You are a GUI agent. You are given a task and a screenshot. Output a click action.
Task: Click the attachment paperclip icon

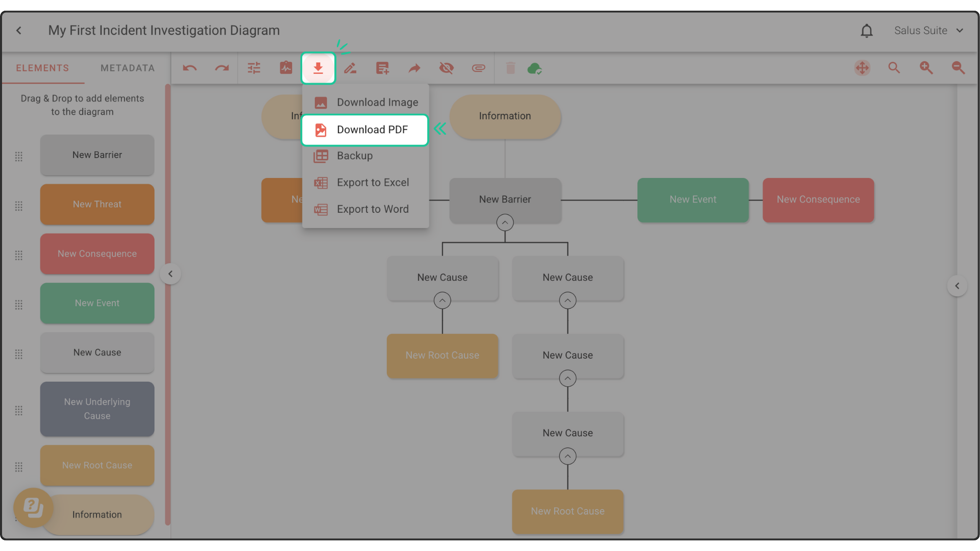pos(478,68)
